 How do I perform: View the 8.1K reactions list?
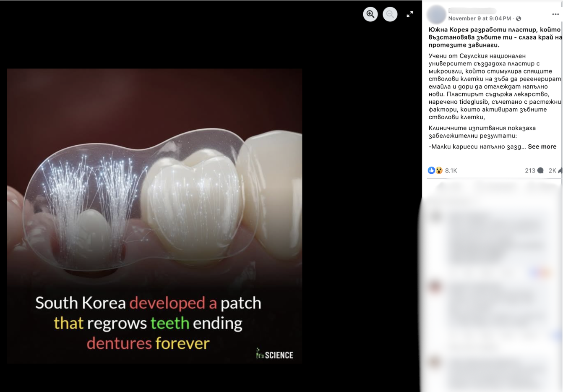451,170
